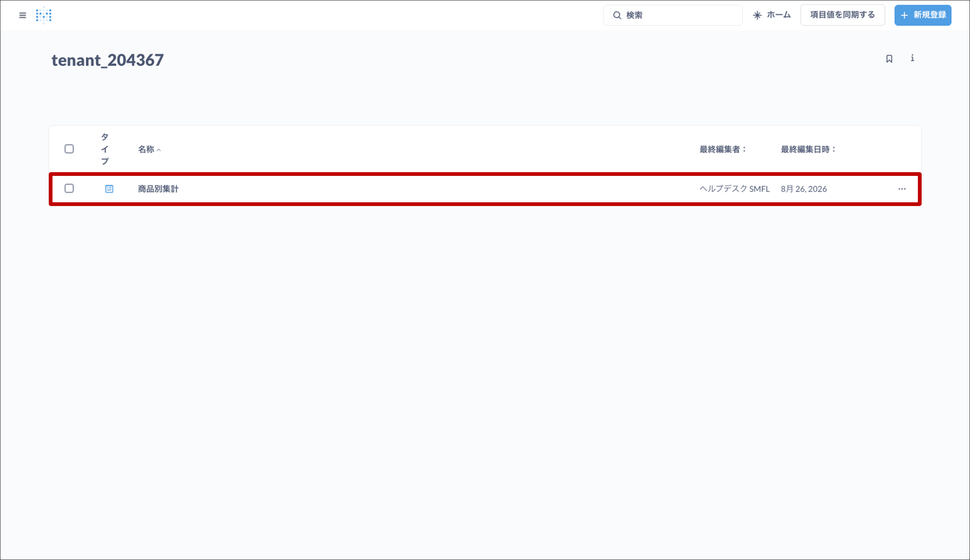Open the three-dot menu for 商品別集計
The height and width of the screenshot is (560, 970).
point(902,189)
